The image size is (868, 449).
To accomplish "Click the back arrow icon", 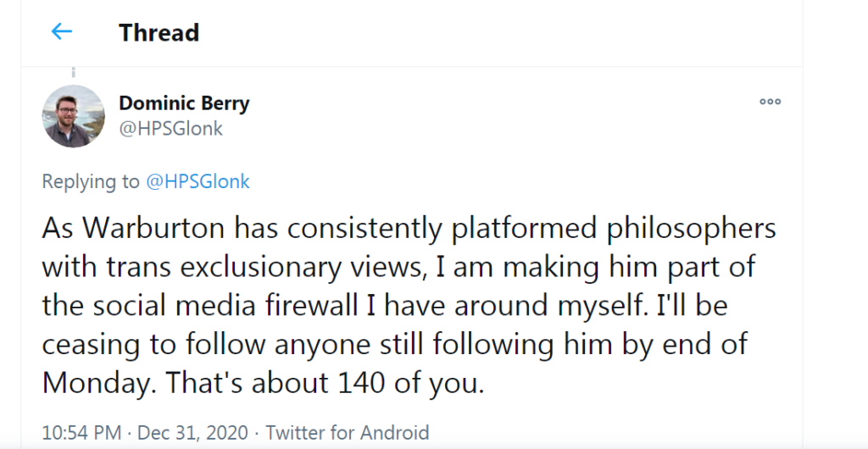I will [62, 32].
